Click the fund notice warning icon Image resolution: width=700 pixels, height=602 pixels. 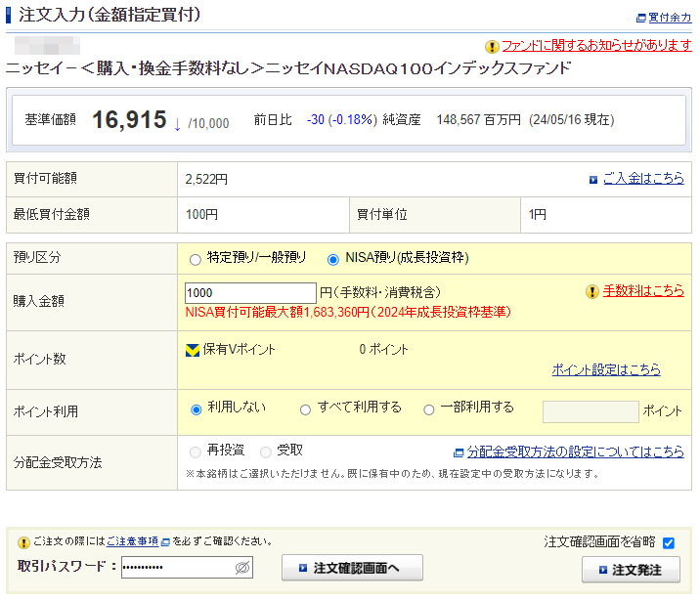[492, 46]
